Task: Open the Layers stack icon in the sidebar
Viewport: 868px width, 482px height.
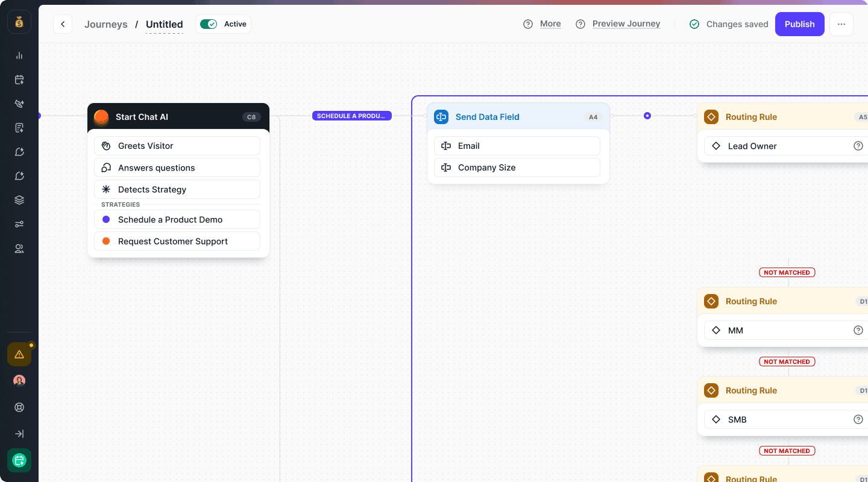Action: (x=19, y=199)
